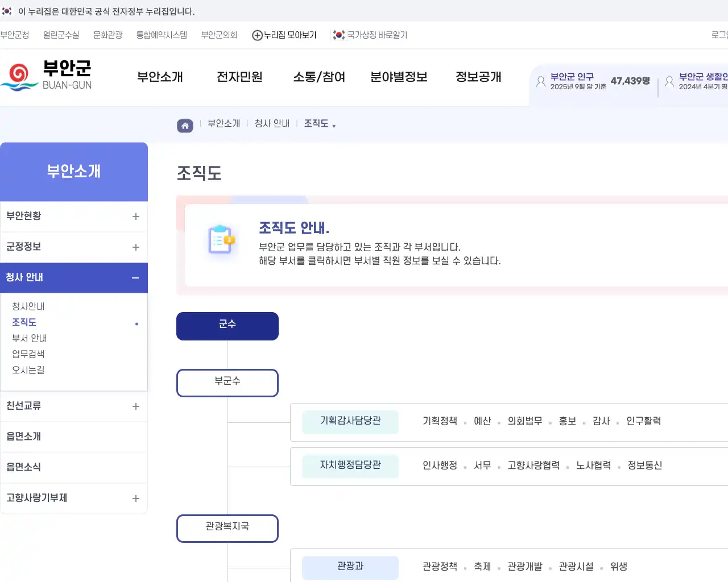Viewport: 728px width, 582px height.
Task: Click 관광정책 team link
Action: point(440,567)
